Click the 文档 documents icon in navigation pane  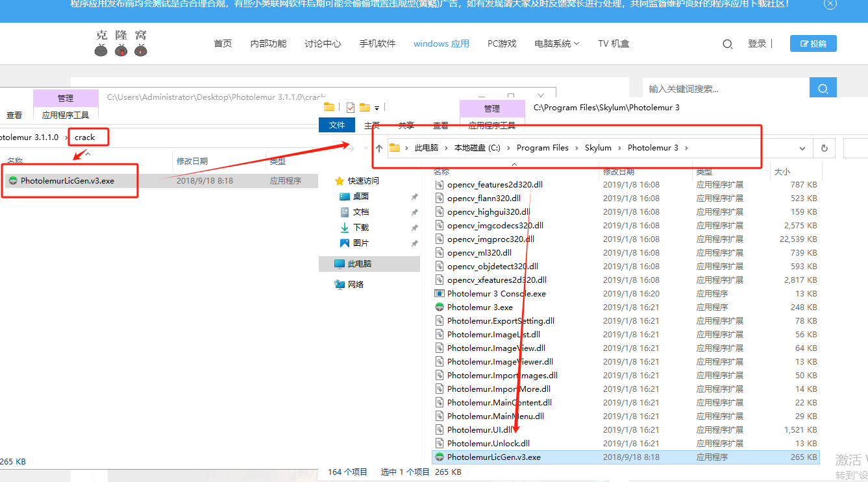345,212
